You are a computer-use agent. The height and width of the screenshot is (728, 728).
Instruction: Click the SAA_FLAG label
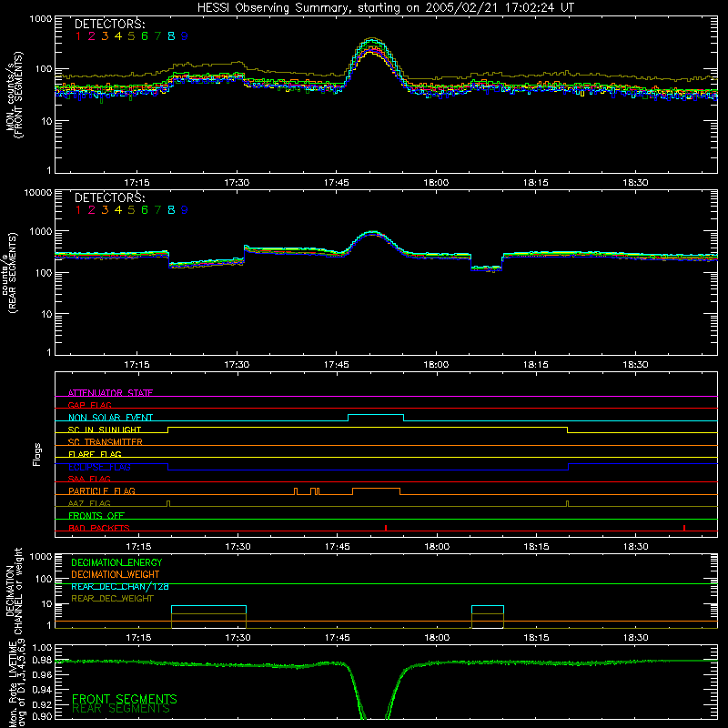[89, 479]
